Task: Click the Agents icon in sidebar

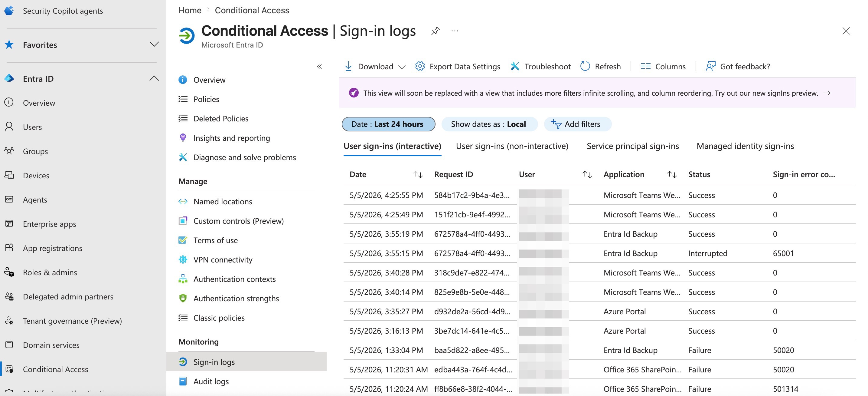Action: (9, 199)
